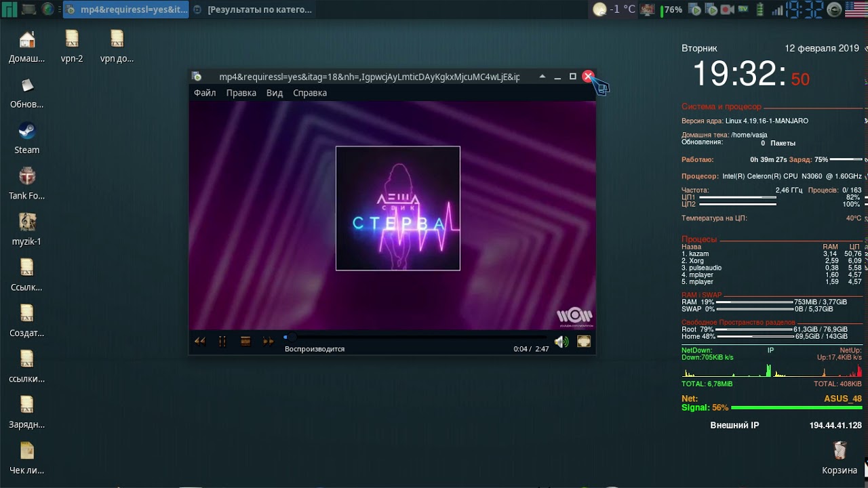
Task: Open the weather applet showing -1 °C
Action: 614,9
